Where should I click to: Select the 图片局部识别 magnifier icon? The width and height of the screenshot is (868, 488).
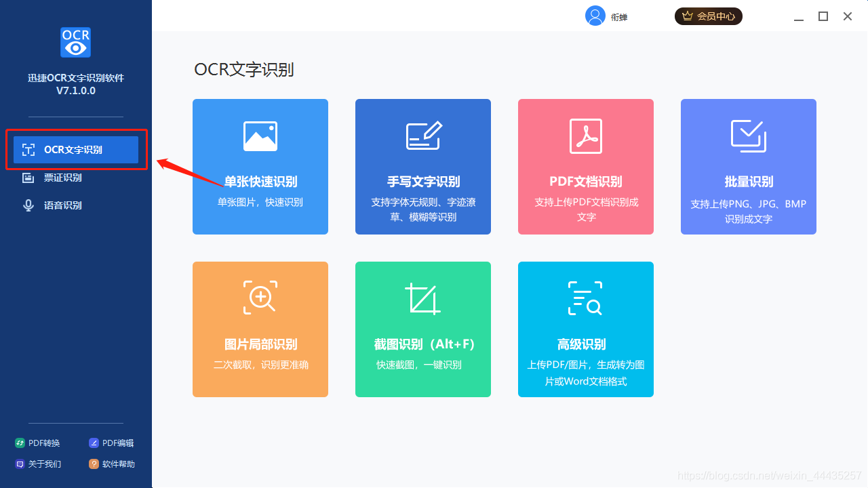[x=260, y=298]
